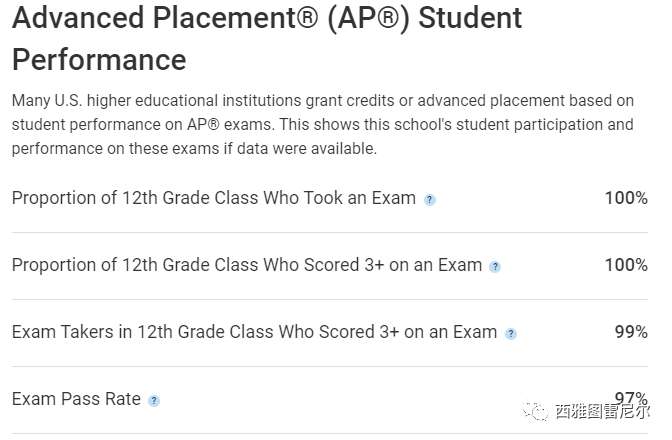The image size is (672, 440).
Task: Click help icon next to 'Exam Takers' row
Action: pos(511,333)
